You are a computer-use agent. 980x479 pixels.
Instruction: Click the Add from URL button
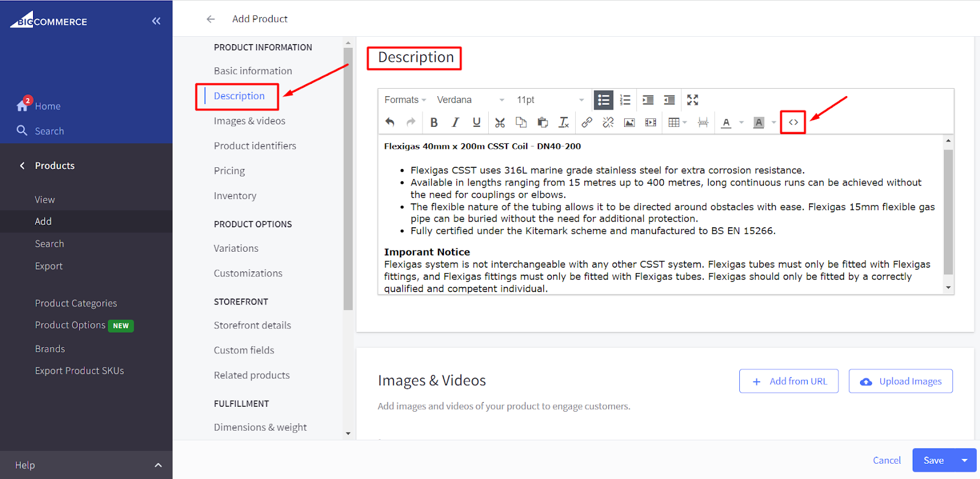tap(789, 381)
